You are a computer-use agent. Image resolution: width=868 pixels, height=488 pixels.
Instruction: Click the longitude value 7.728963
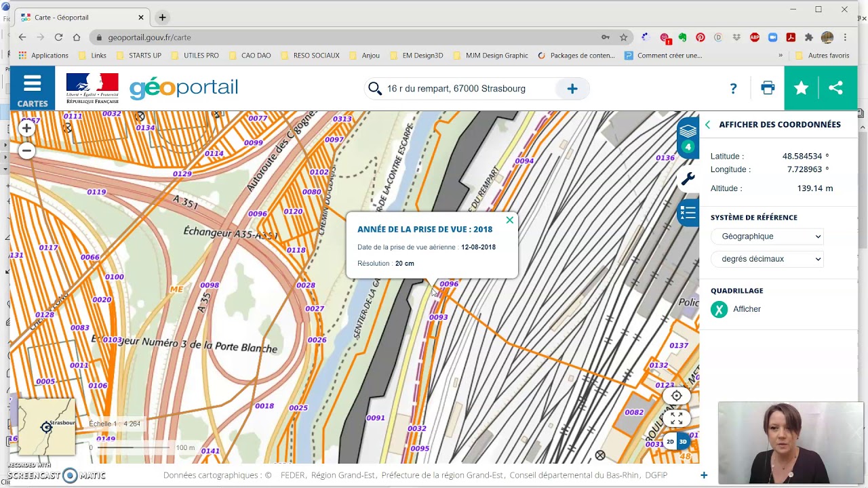tap(804, 169)
